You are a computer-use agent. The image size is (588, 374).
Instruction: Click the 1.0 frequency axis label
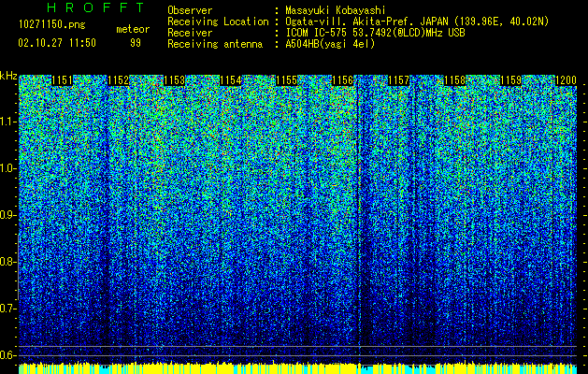8,168
